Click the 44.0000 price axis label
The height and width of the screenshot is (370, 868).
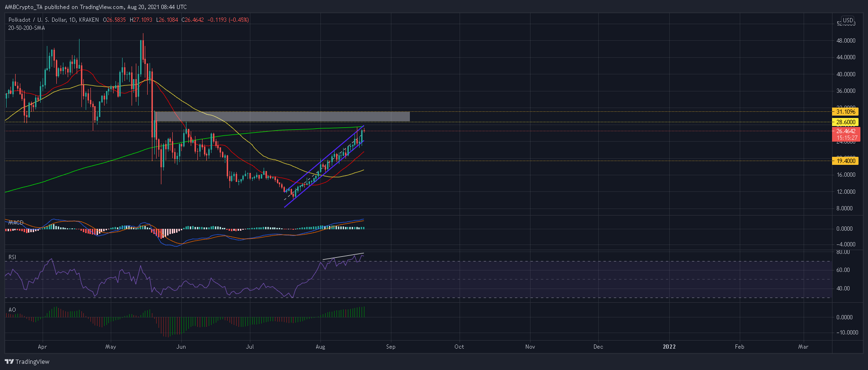[x=846, y=57]
